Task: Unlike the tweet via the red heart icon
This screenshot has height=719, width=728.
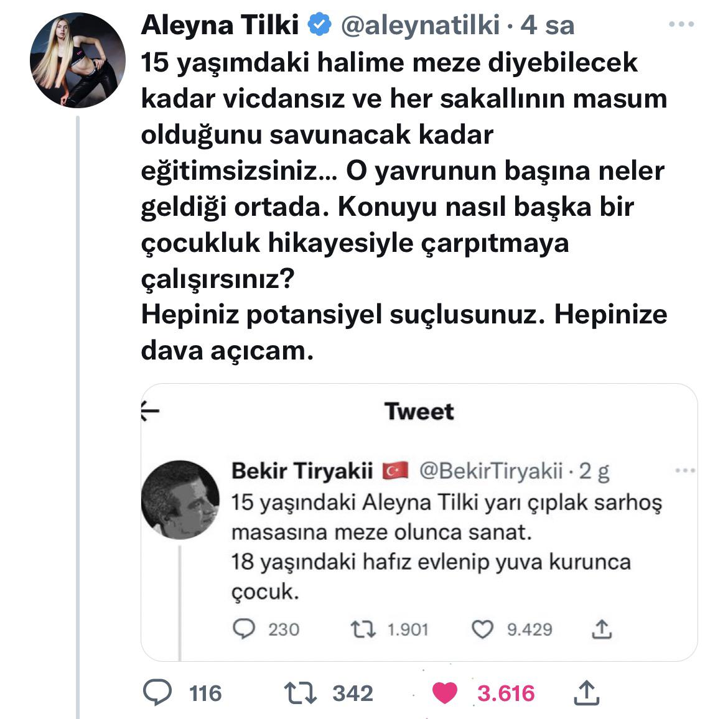Action: [446, 690]
